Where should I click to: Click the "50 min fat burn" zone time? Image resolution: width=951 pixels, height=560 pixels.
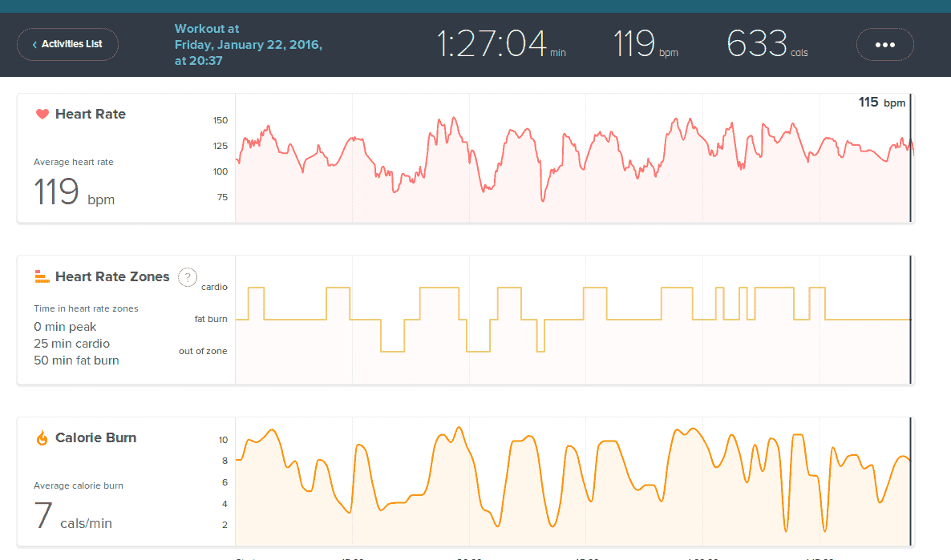76,361
